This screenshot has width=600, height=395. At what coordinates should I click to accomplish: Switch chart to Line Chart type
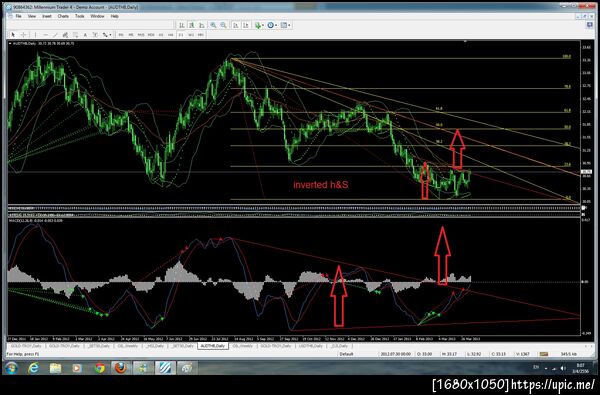click(202, 25)
